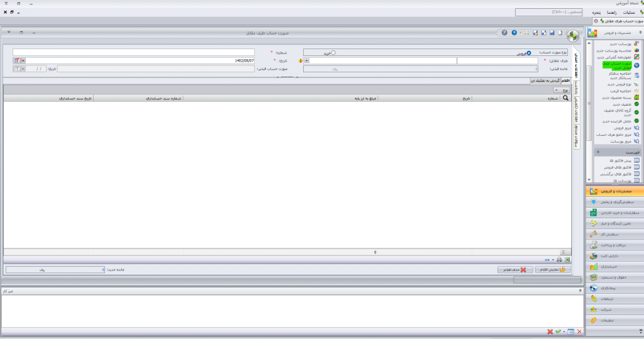Click the help question mark icon
Screen dimensions: 644x339
514,33
